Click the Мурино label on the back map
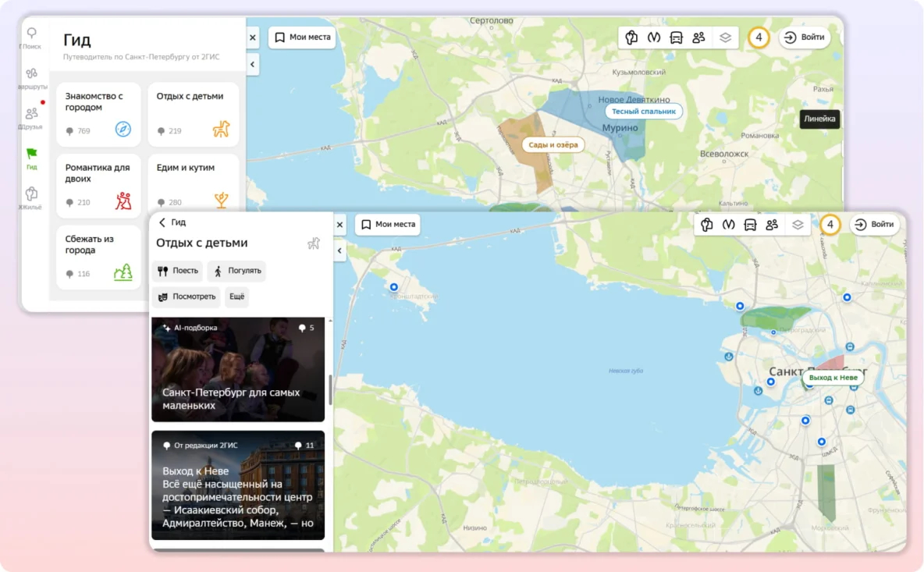The width and height of the screenshot is (924, 572). click(620, 128)
